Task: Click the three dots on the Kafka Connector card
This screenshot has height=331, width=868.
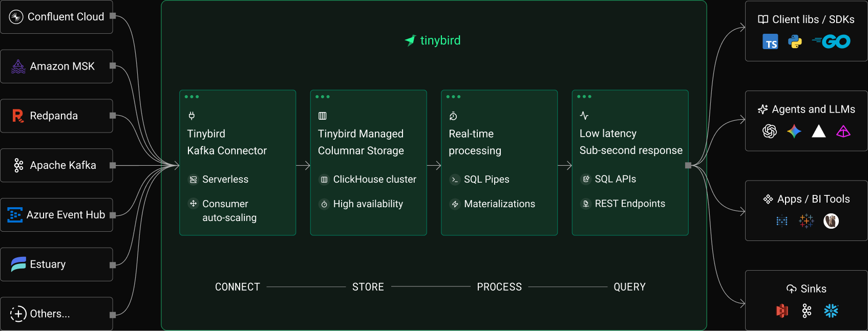Action: pyautogui.click(x=192, y=97)
